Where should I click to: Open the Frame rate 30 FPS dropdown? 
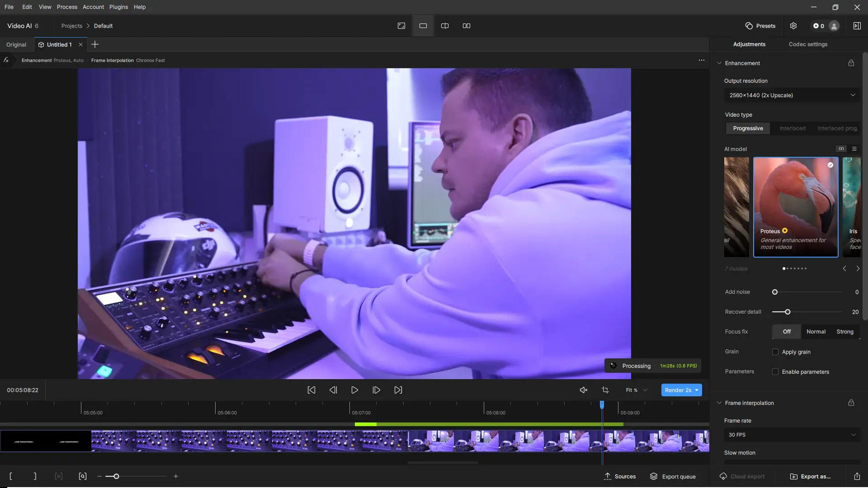[x=792, y=435]
